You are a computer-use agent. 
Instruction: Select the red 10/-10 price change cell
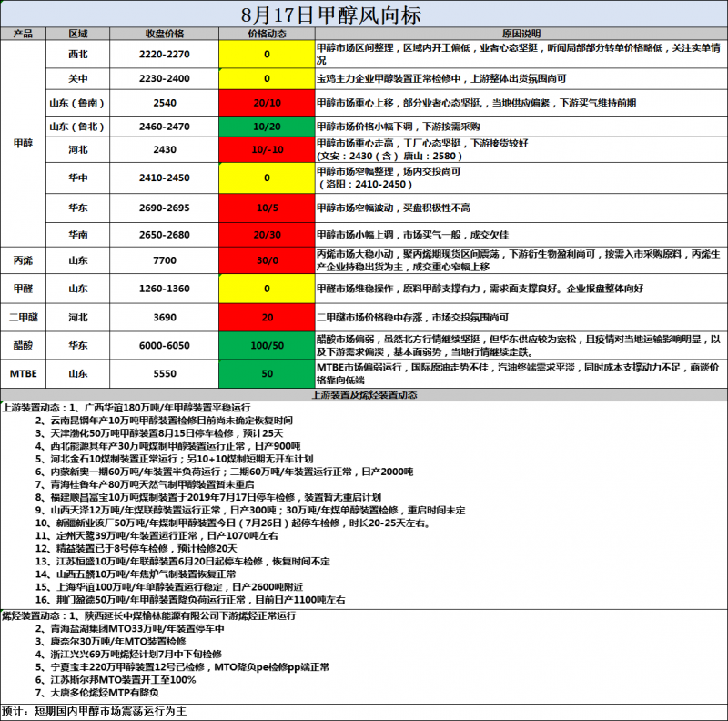267,149
